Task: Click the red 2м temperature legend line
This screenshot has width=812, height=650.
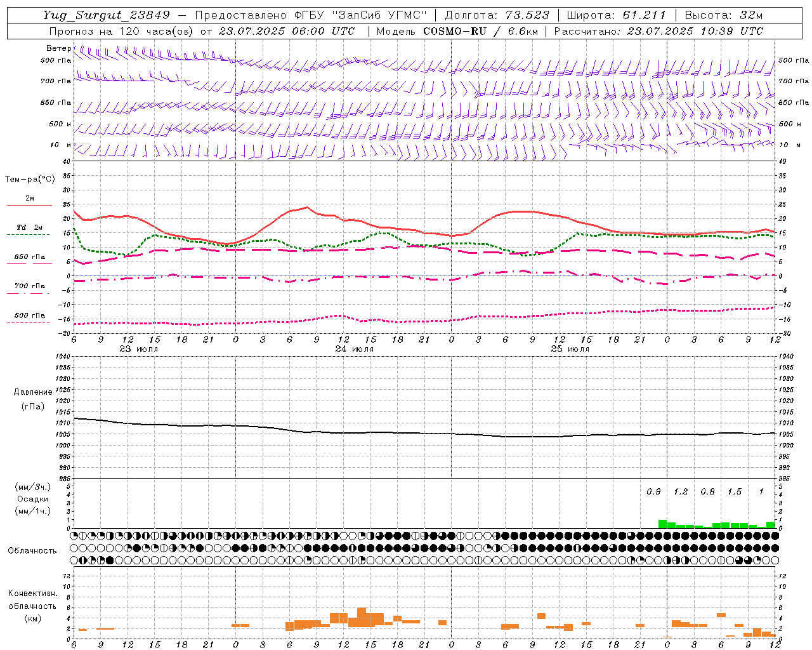Action: [29, 205]
